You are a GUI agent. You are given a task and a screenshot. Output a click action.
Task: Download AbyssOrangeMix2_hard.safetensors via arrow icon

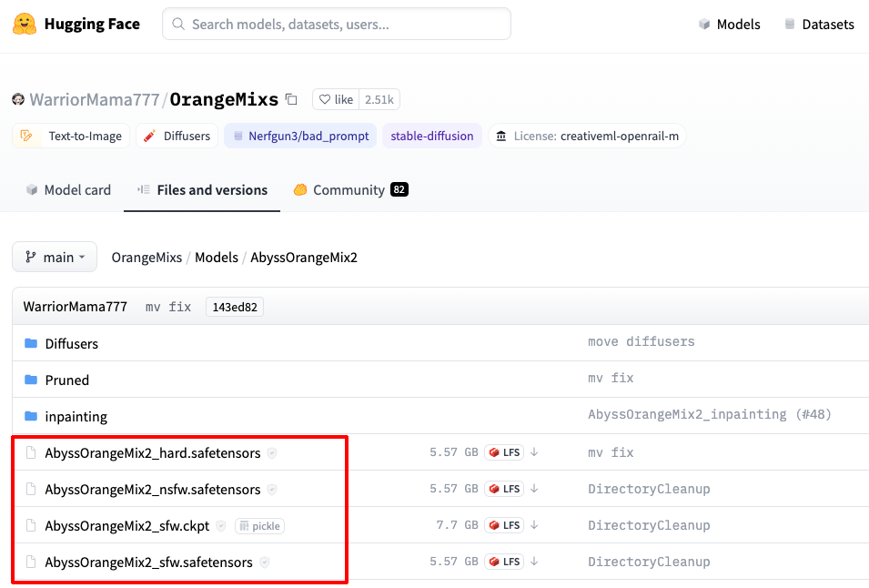click(534, 452)
